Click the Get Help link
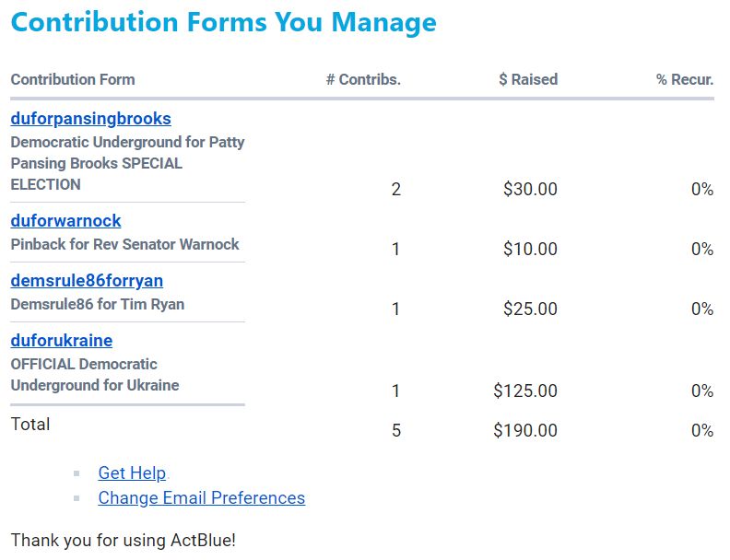730x560 pixels. coord(132,473)
